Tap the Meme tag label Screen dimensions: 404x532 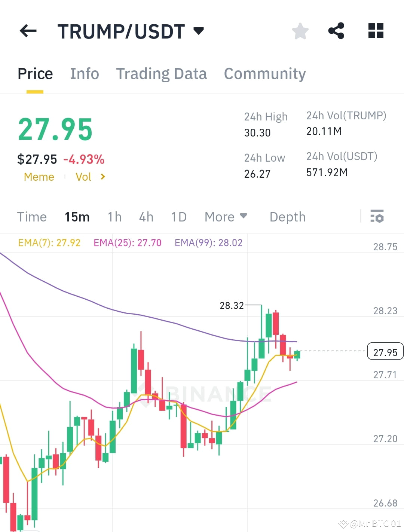tap(39, 177)
